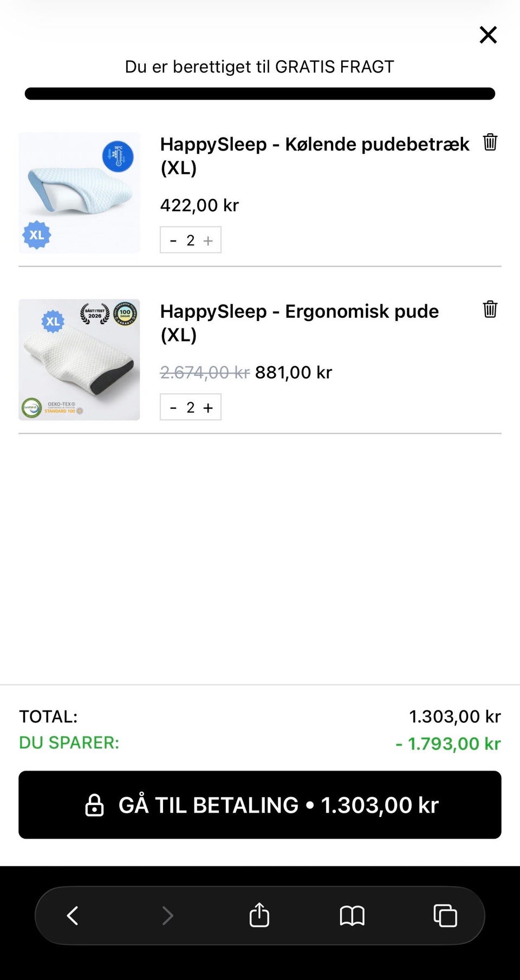The image size is (520, 980).
Task: Tap the lock icon on checkout button
Action: pos(94,805)
